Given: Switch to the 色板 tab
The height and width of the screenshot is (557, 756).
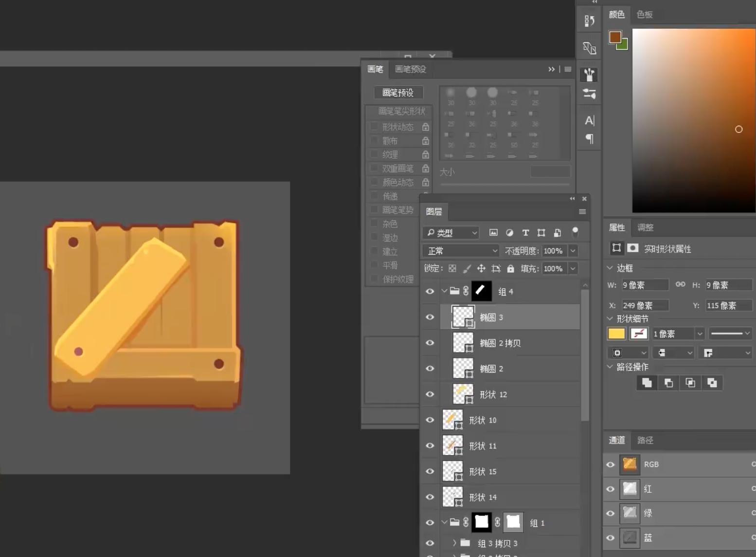Looking at the screenshot, I should point(645,15).
